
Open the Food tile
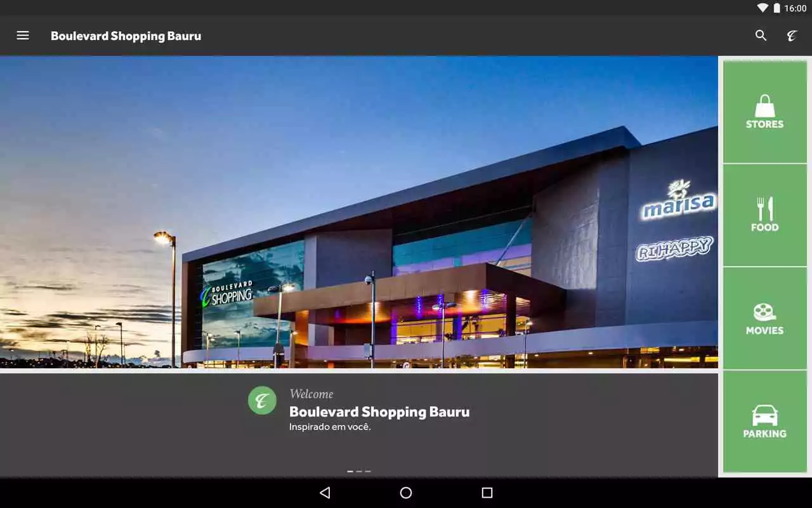tap(765, 215)
